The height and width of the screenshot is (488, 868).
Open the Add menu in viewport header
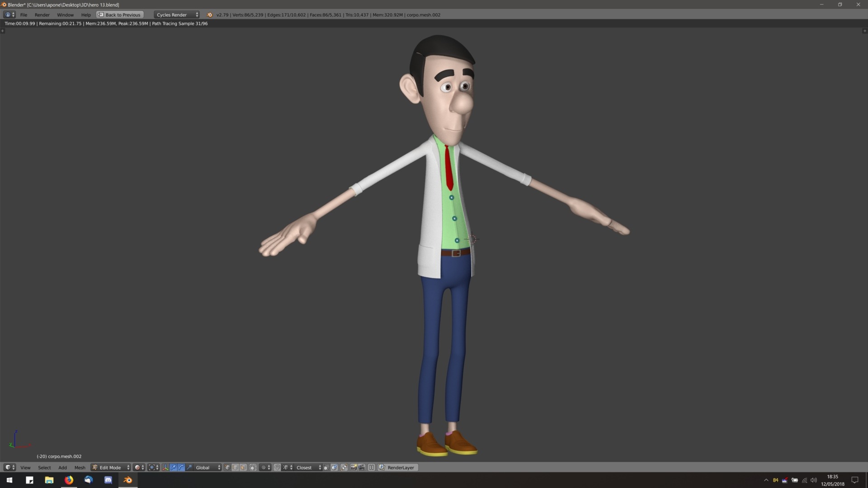click(x=62, y=468)
